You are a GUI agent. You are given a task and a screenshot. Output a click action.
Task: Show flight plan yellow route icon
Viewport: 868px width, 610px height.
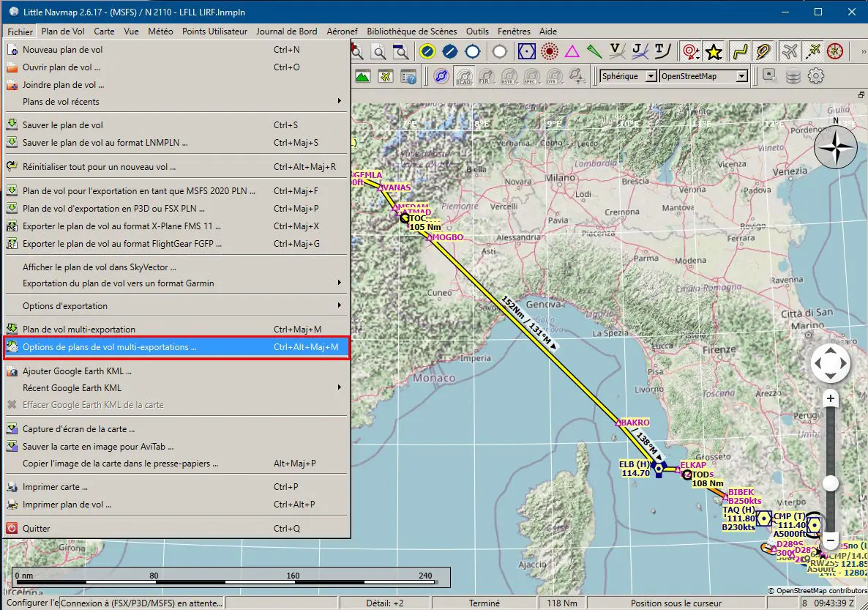tap(740, 51)
